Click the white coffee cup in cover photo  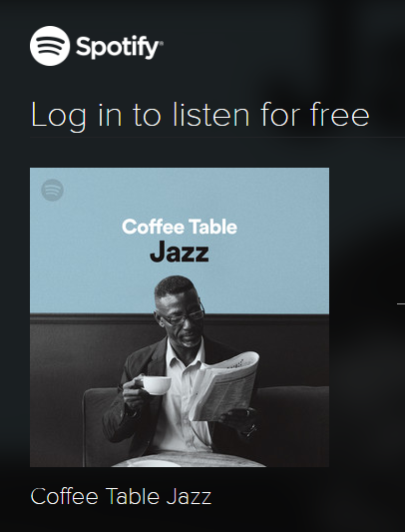tap(156, 385)
